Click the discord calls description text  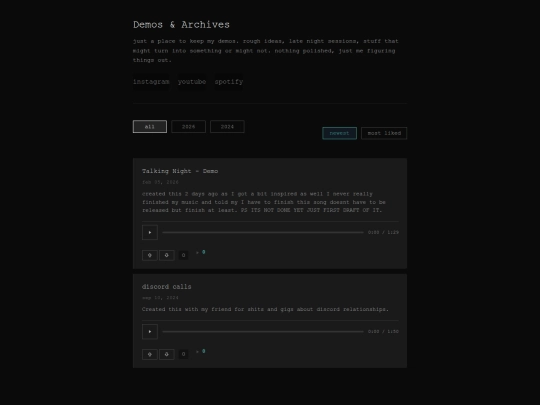pos(265,309)
